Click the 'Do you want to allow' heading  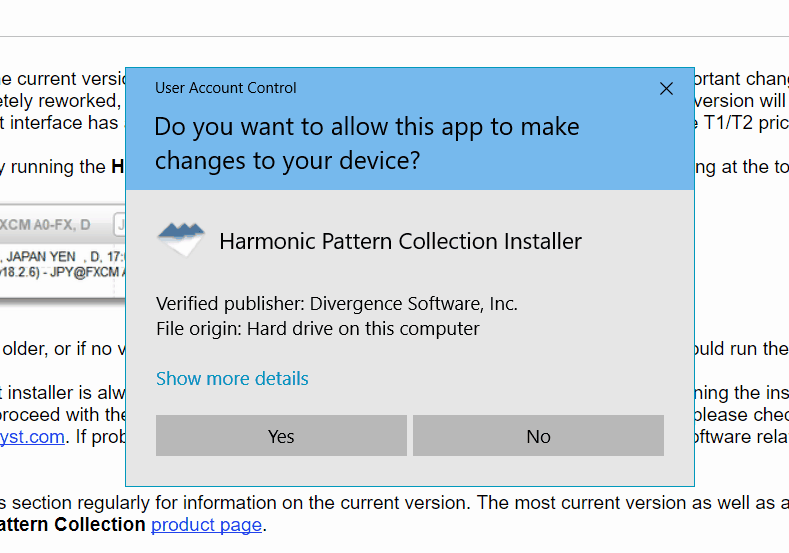367,143
